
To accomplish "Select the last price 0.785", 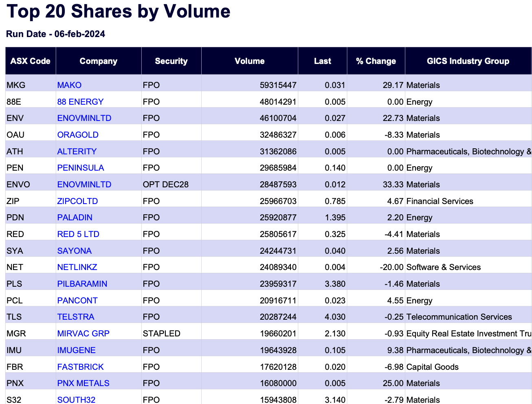I will (335, 201).
